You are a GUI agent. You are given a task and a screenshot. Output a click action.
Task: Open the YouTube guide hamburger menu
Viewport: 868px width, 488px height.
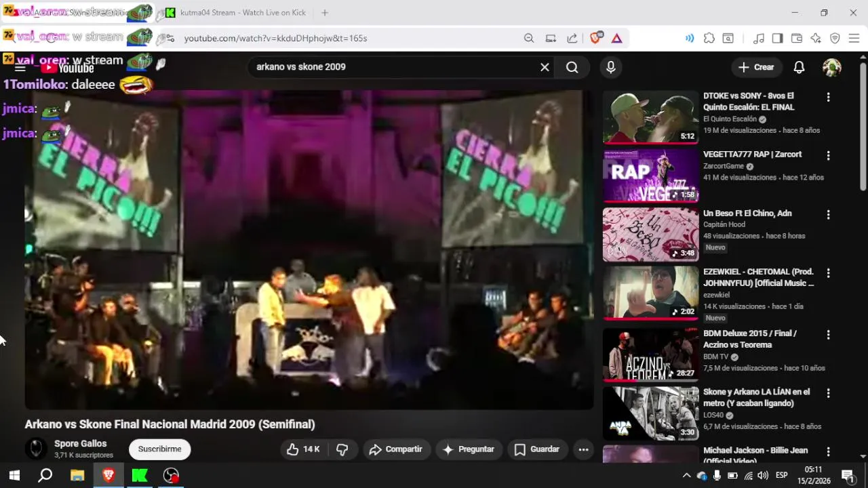coord(20,67)
